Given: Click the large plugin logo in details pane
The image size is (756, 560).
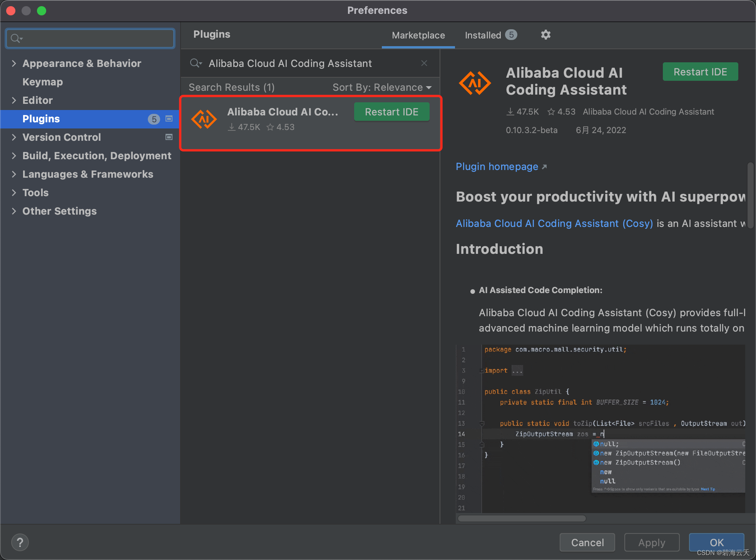Looking at the screenshot, I should tap(475, 83).
